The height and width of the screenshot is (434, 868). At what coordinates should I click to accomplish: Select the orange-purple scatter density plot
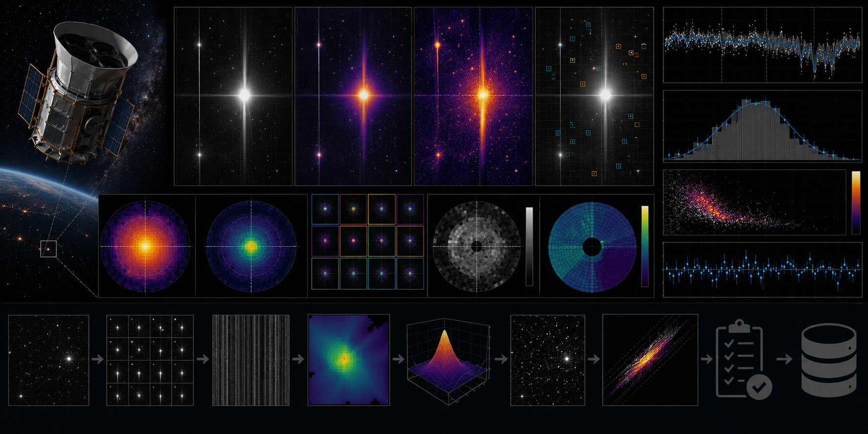pos(754,203)
